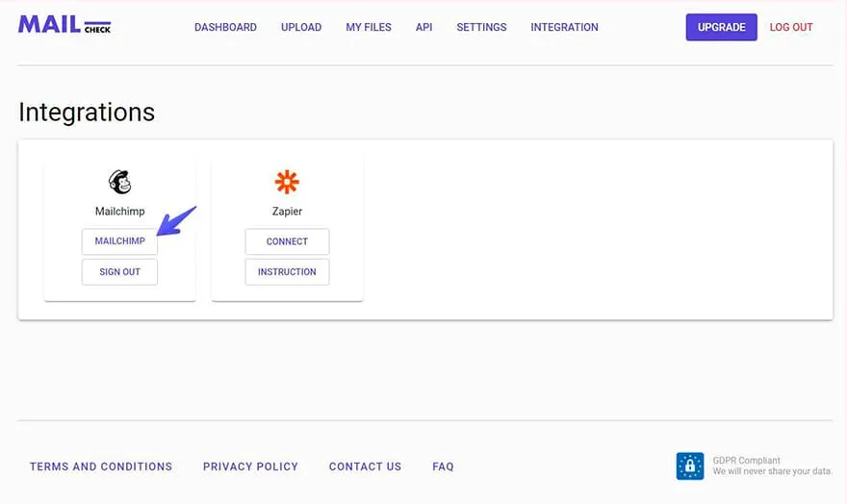This screenshot has height=504, width=847.
Task: Click the orange Zapier asterisk icon
Action: coord(287,182)
